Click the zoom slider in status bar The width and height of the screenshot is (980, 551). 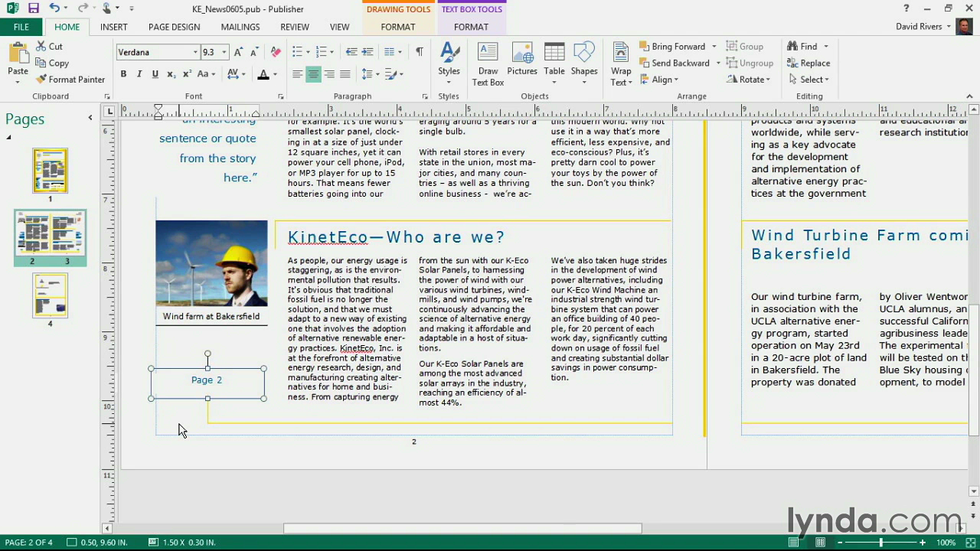coord(881,543)
